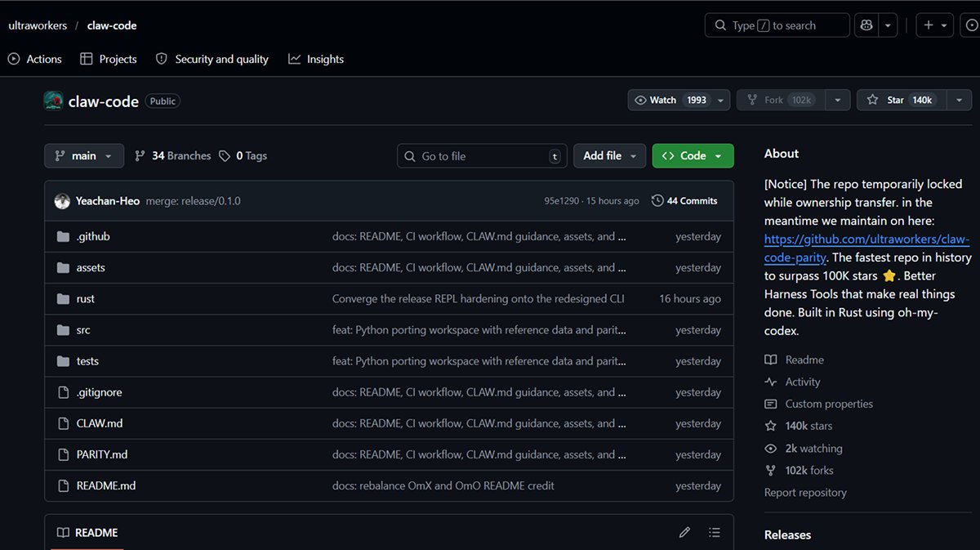Click Yeachan-Heo avatar in commit bar

pos(62,201)
